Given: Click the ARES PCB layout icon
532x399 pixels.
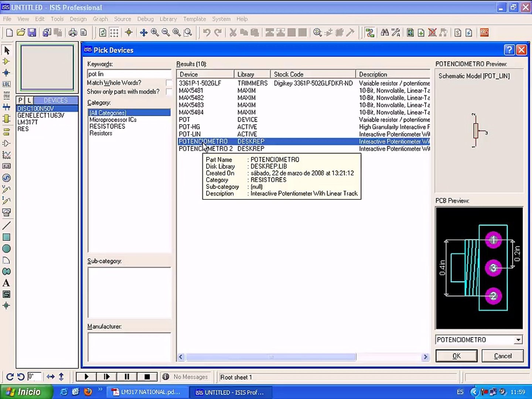Looking at the screenshot, I should coord(484,33).
